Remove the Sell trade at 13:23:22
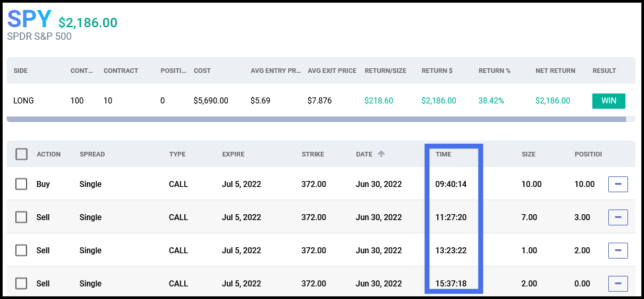This screenshot has width=644, height=299. [x=617, y=250]
